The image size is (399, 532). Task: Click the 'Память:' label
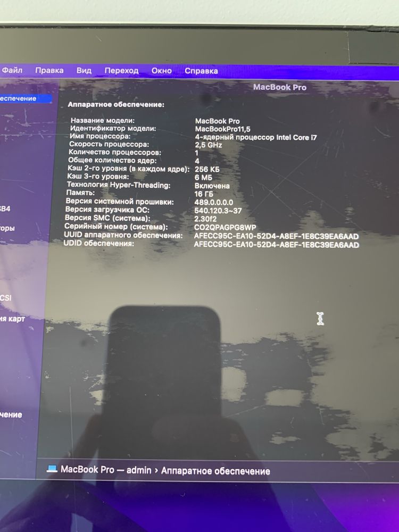pyautogui.click(x=80, y=193)
